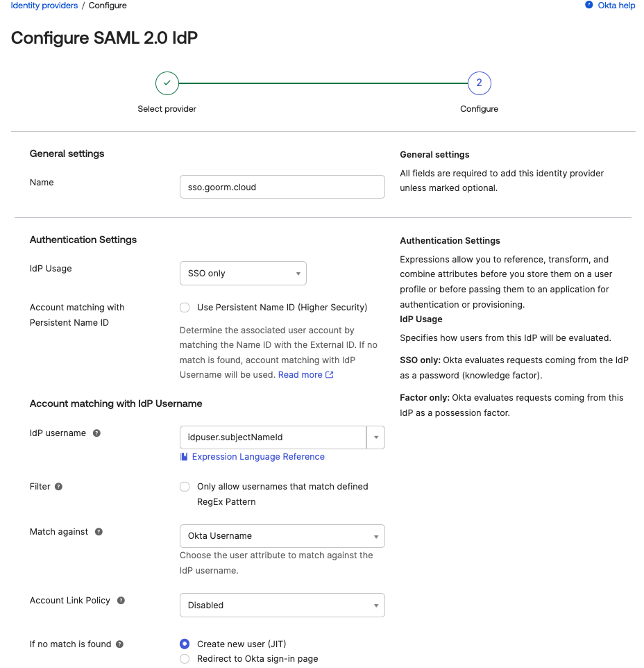This screenshot has height=668, width=644.
Task: Check Only allow usernames matching RegEx Pattern
Action: point(185,487)
